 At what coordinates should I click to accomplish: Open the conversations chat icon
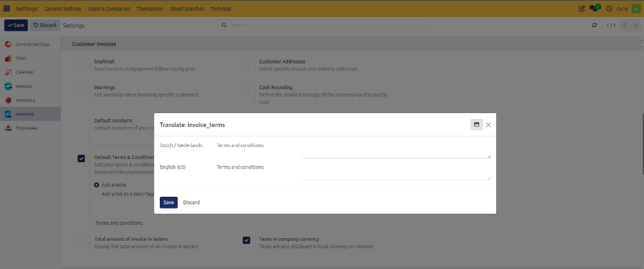pyautogui.click(x=594, y=8)
